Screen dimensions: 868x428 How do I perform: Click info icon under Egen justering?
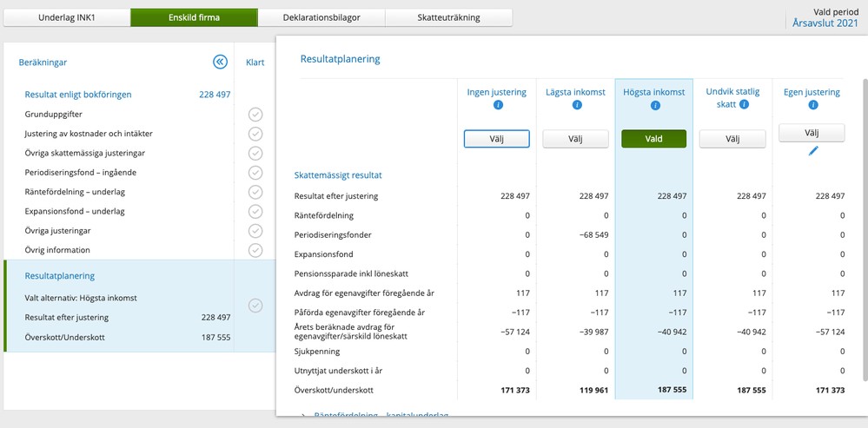click(x=812, y=106)
